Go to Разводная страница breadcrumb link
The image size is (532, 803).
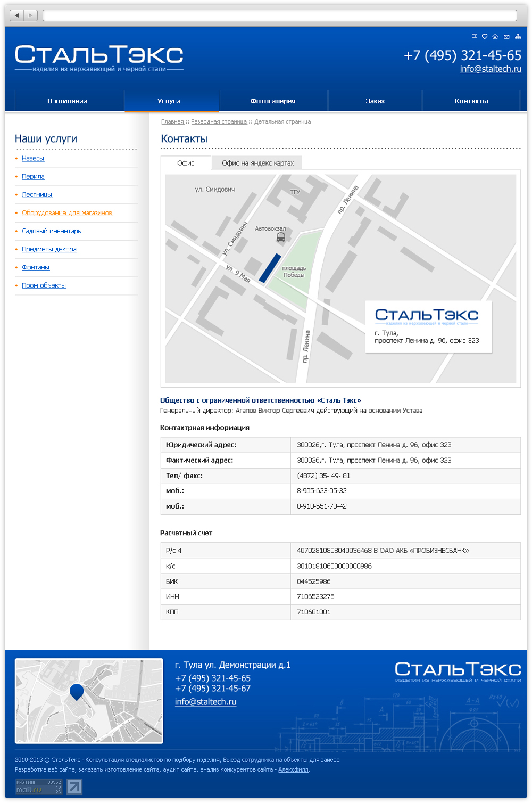[x=219, y=122]
